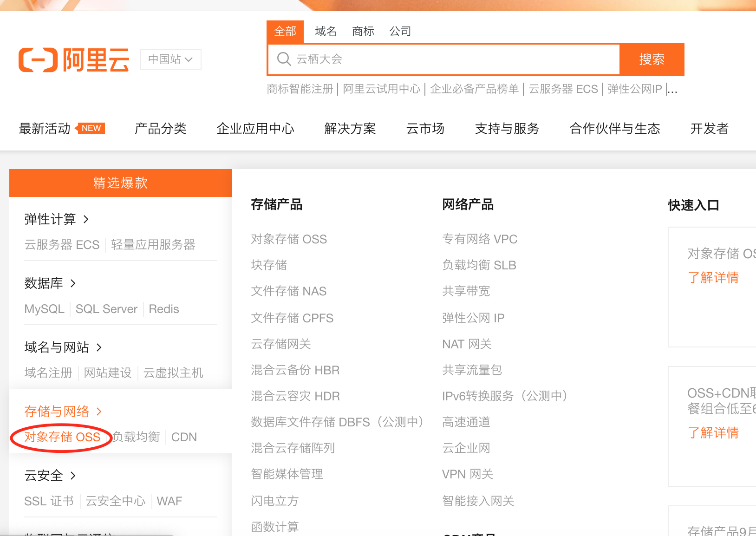Open the 企业应用中心 menu
Screen dimensions: 756x536
(255, 129)
